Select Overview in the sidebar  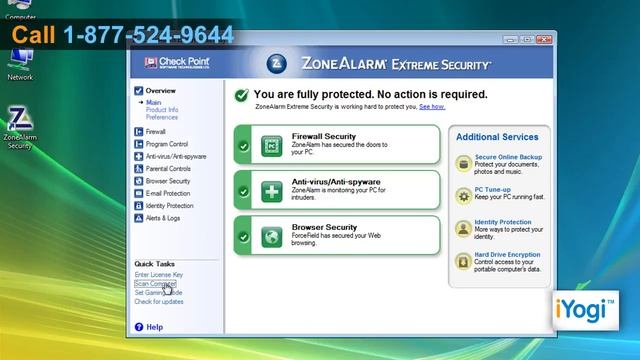(161, 91)
